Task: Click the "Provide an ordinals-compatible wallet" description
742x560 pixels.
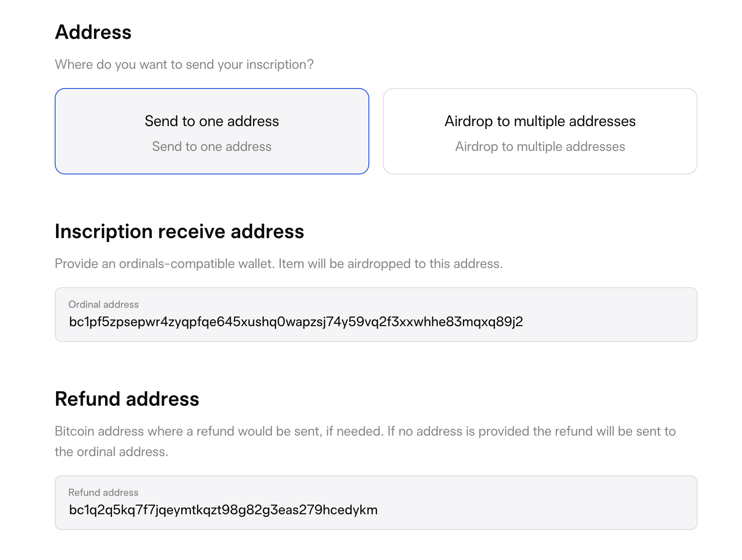Action: pyautogui.click(x=165, y=264)
